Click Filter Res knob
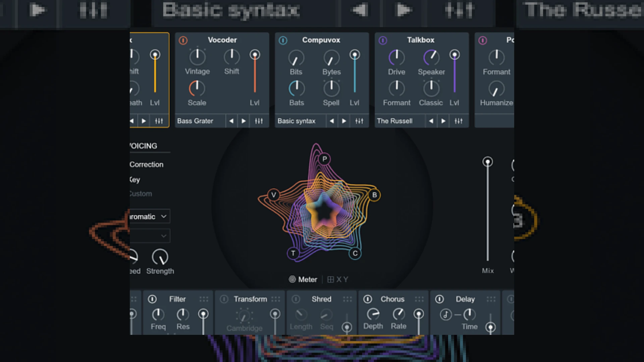The image size is (644, 362). pyautogui.click(x=183, y=314)
